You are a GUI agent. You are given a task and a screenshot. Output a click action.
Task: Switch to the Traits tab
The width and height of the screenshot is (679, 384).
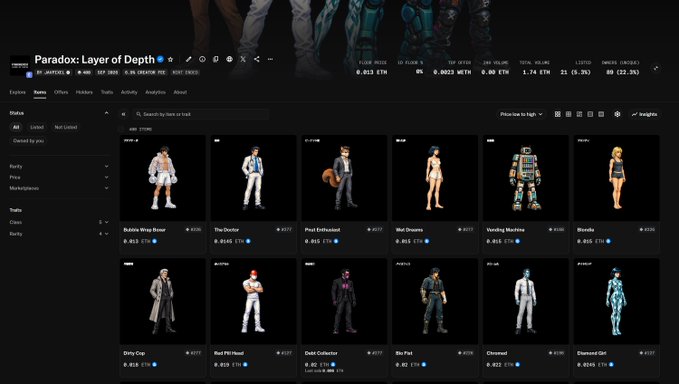(x=107, y=92)
